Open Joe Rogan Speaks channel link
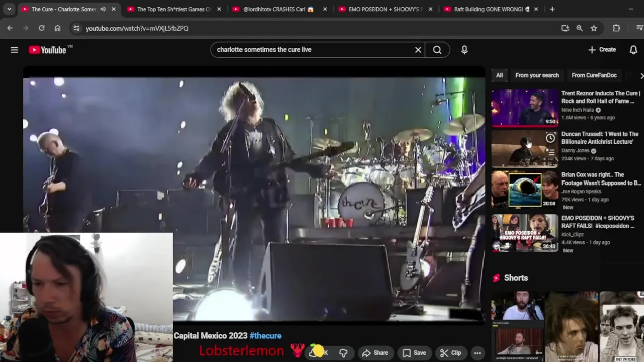 [581, 192]
